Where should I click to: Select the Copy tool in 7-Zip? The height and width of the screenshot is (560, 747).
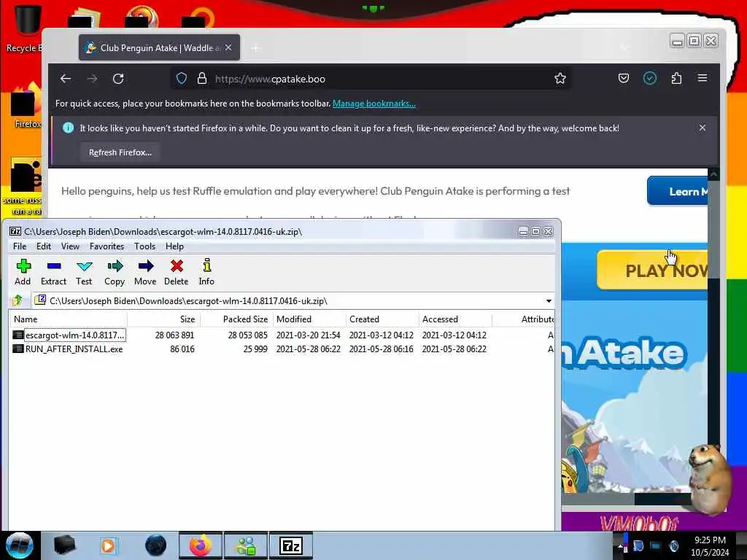click(115, 273)
